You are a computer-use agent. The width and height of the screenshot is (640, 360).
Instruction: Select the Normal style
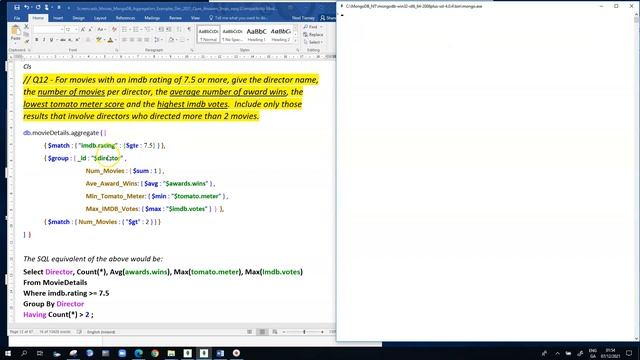click(208, 34)
